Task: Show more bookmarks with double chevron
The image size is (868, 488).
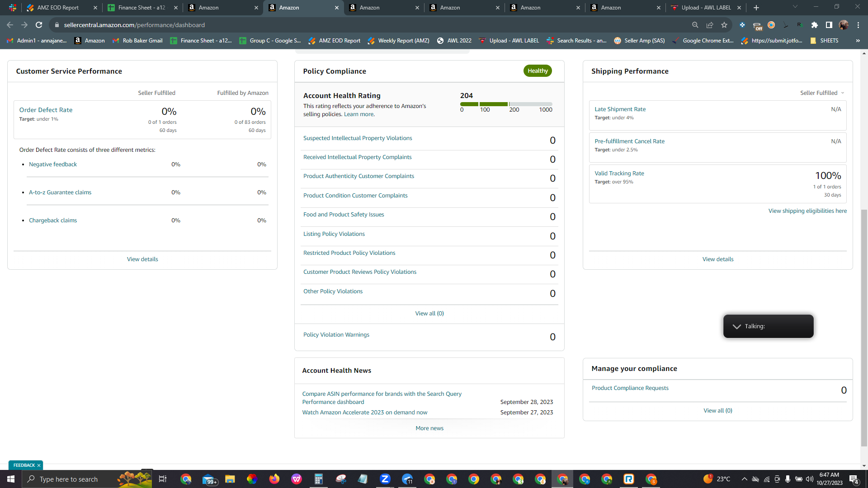Action: tap(858, 41)
